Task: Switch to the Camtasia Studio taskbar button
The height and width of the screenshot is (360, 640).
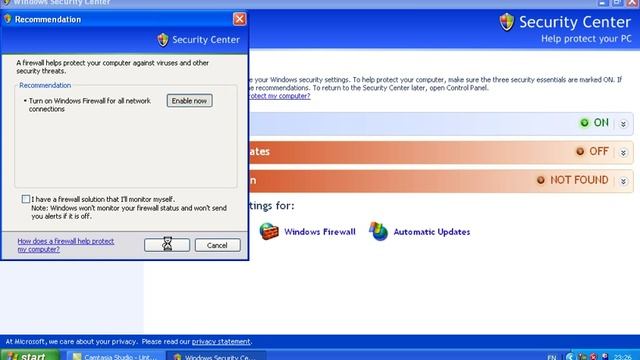Action: (116, 356)
